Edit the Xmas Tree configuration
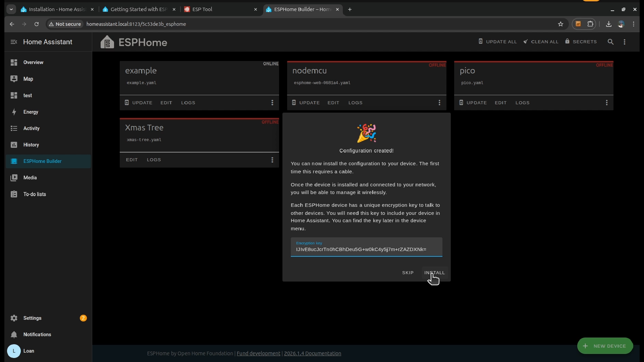Image resolution: width=644 pixels, height=362 pixels. pyautogui.click(x=132, y=160)
